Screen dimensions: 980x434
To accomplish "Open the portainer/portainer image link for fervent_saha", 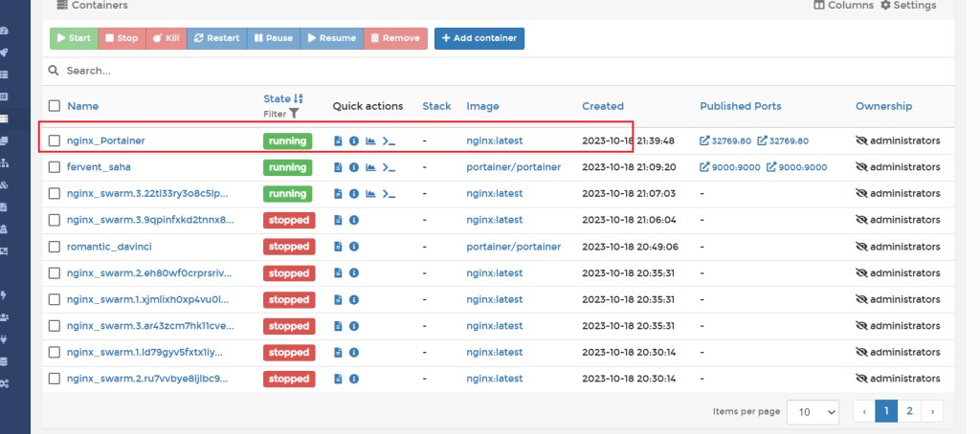I will coord(513,167).
